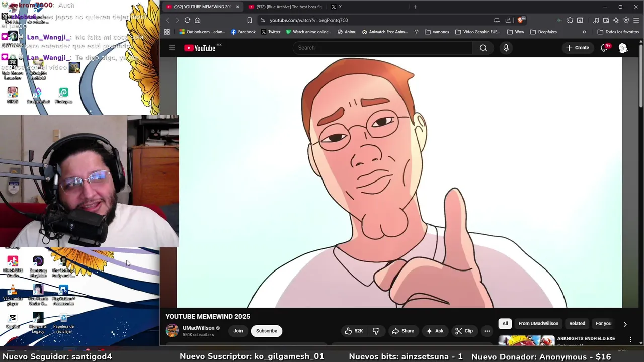Close the YOUTUBE MEMEWIND tab
This screenshot has height=362, width=644.
pyautogui.click(x=237, y=7)
